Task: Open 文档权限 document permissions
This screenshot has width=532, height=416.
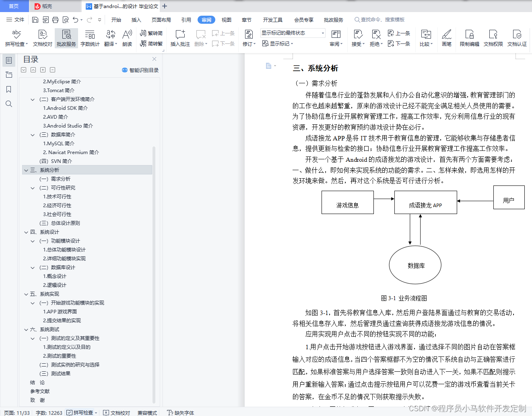Action: coord(493,38)
